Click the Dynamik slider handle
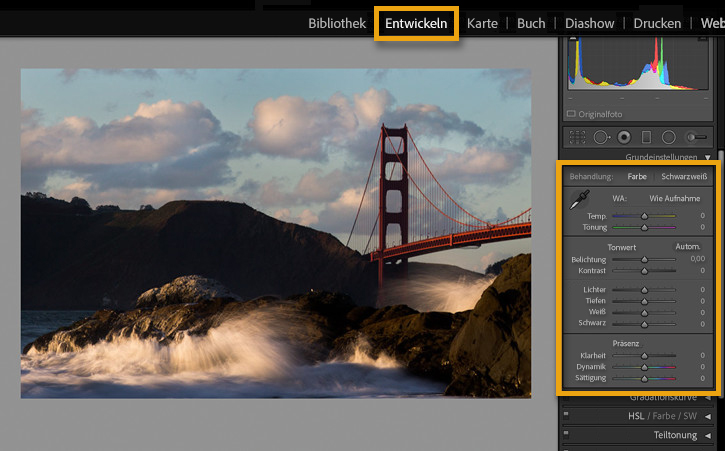The height and width of the screenshot is (451, 725). (644, 367)
